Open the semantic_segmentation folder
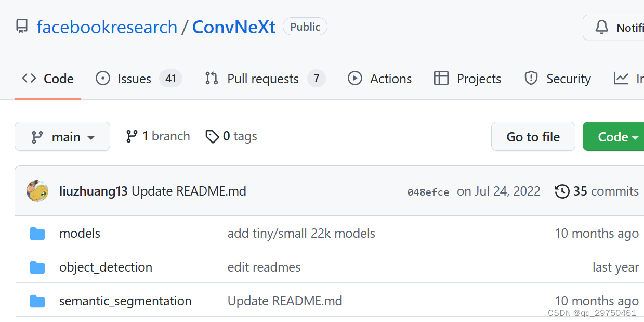 tap(125, 301)
